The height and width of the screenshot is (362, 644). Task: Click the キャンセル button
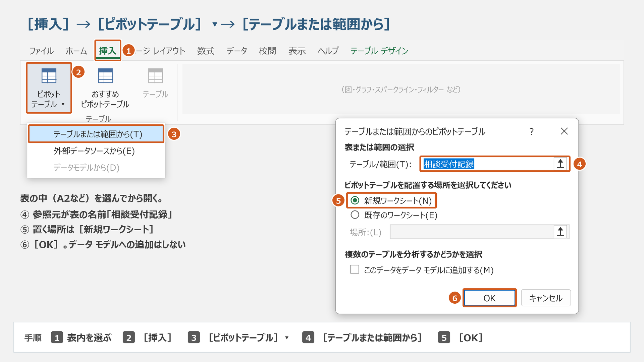coord(546,298)
